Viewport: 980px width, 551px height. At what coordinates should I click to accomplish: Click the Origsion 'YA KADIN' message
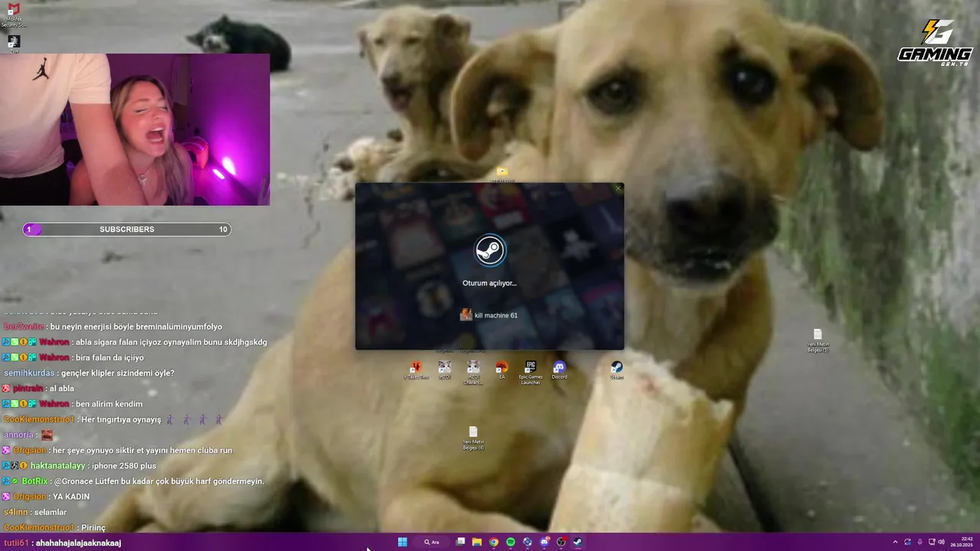46,497
